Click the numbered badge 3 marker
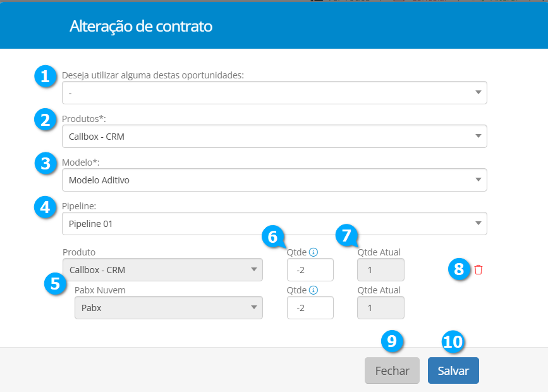Image resolution: width=548 pixels, height=392 pixels. coord(45,164)
